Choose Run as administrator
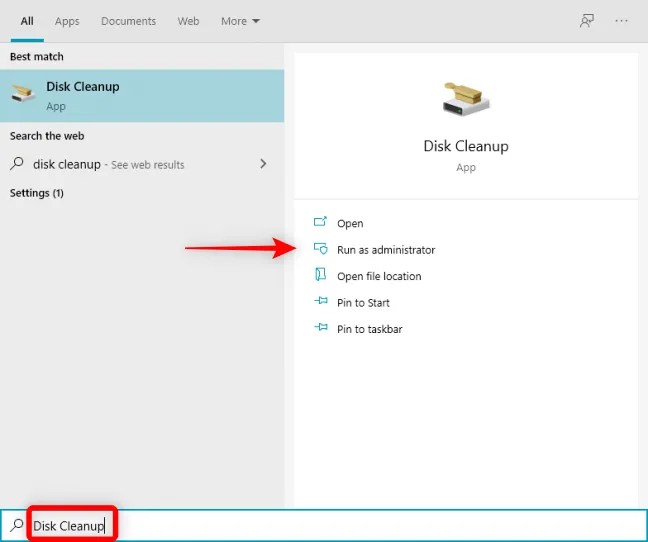 click(386, 250)
